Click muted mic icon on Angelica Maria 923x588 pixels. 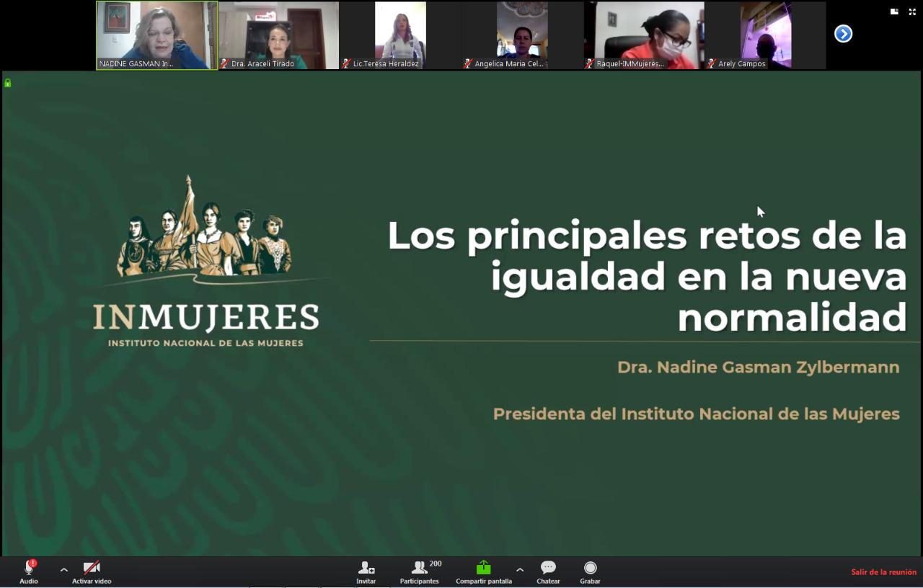[468, 63]
